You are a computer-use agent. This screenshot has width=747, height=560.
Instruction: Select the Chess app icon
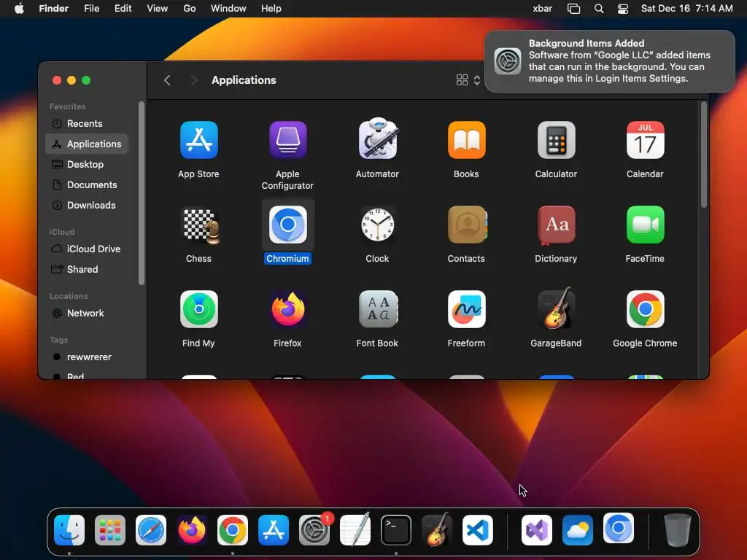pyautogui.click(x=201, y=225)
